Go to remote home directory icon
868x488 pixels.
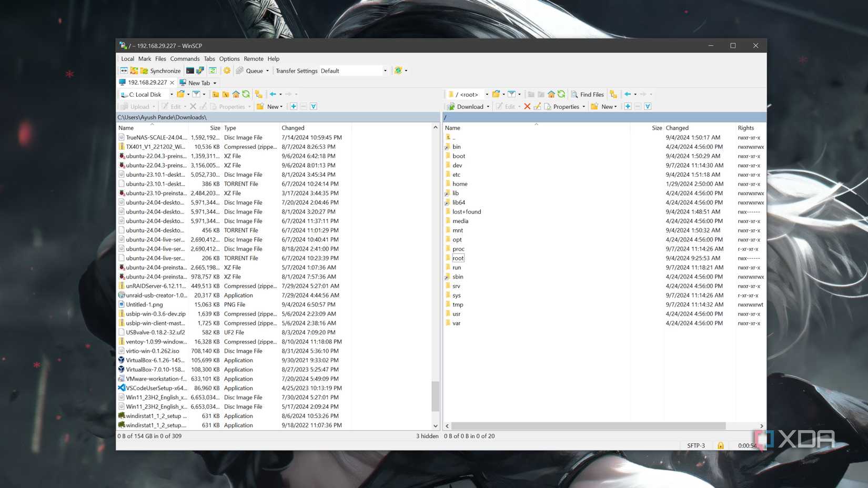(x=551, y=94)
